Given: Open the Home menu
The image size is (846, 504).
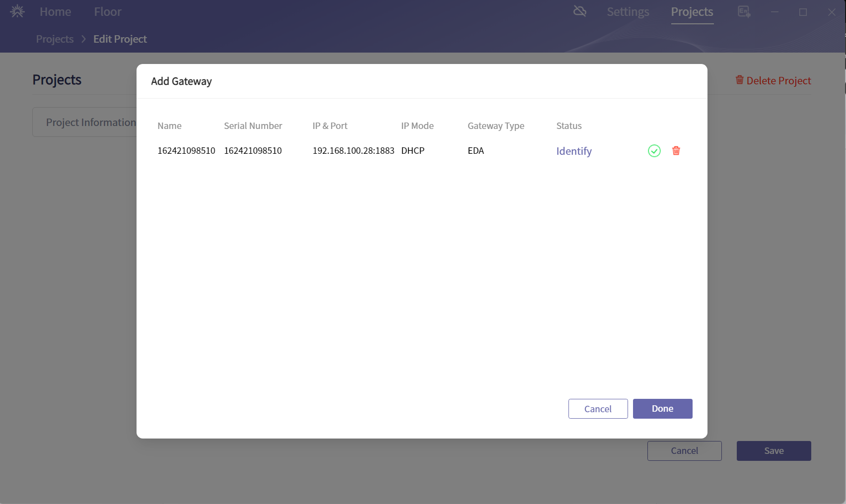Looking at the screenshot, I should (x=55, y=12).
